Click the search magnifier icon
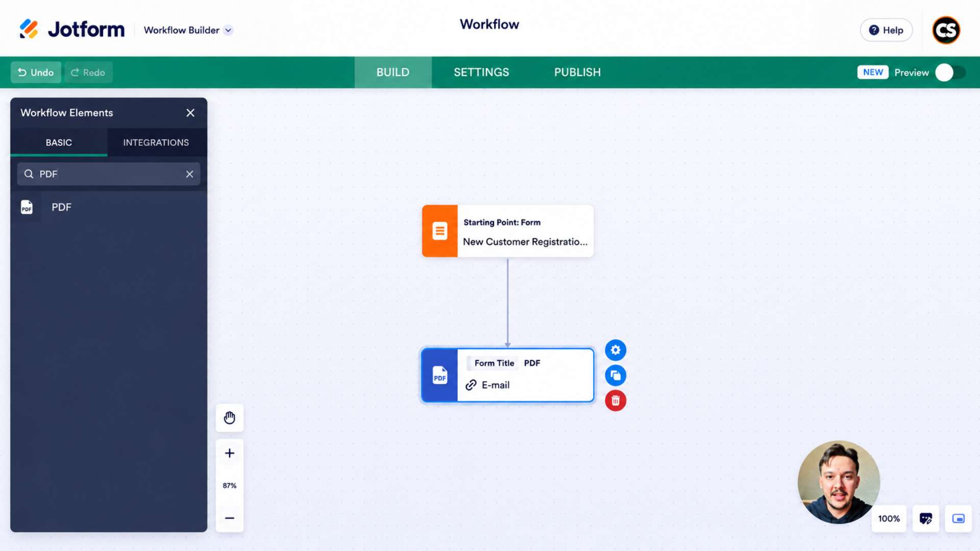Viewport: 980px width, 551px height. pyautogui.click(x=29, y=174)
